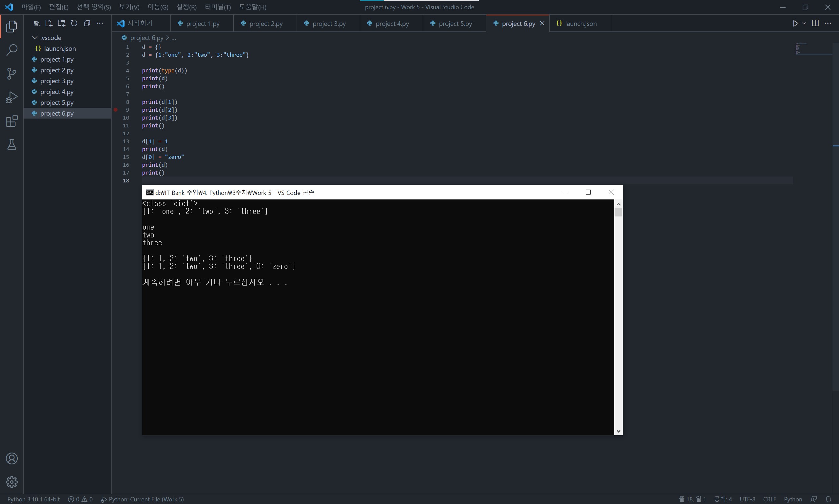Open the Search view in activity bar

11,50
